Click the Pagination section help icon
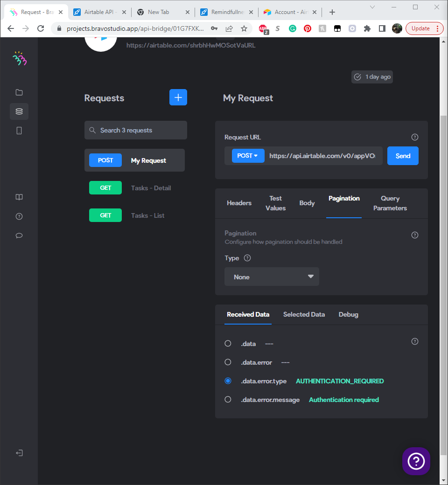The height and width of the screenshot is (485, 448). 415,235
